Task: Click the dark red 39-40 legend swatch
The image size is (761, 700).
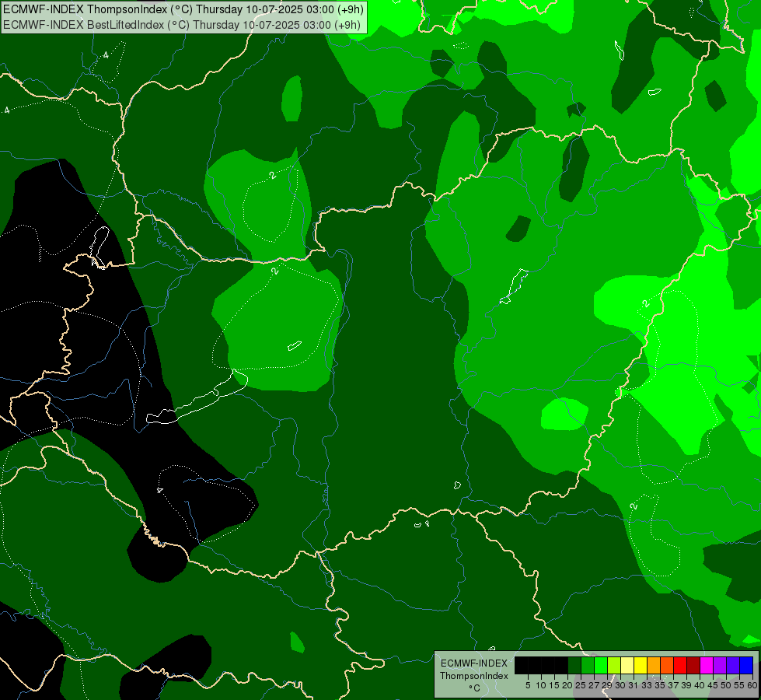Action: (693, 665)
